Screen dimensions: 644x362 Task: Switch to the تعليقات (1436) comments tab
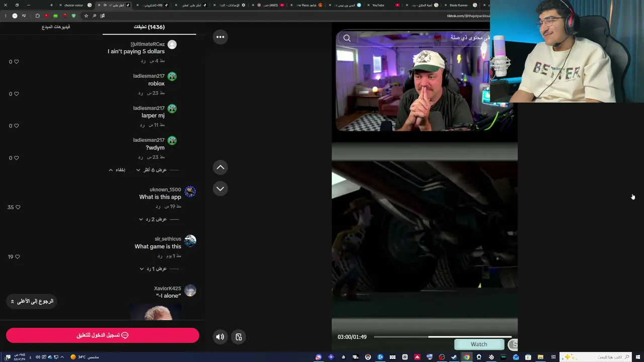pyautogui.click(x=149, y=27)
